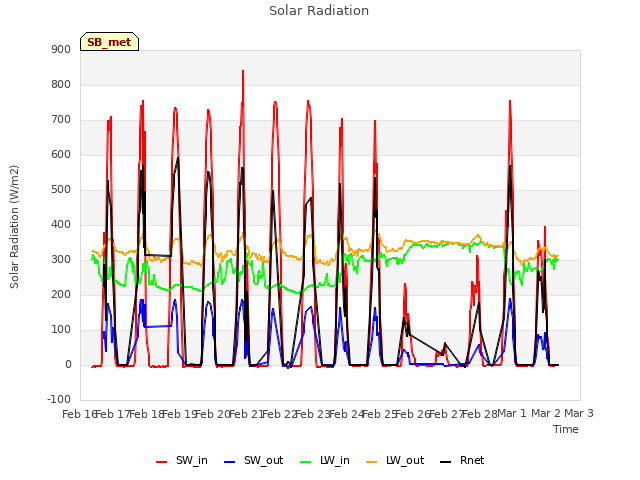Image resolution: width=640 pixels, height=480 pixels.
Task: Click the -100 y-axis tick label
Action: pos(59,399)
